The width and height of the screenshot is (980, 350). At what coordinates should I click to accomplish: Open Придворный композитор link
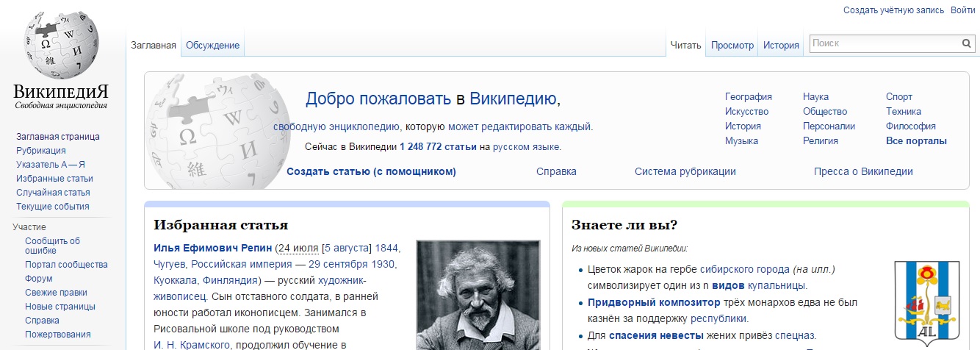(x=654, y=302)
